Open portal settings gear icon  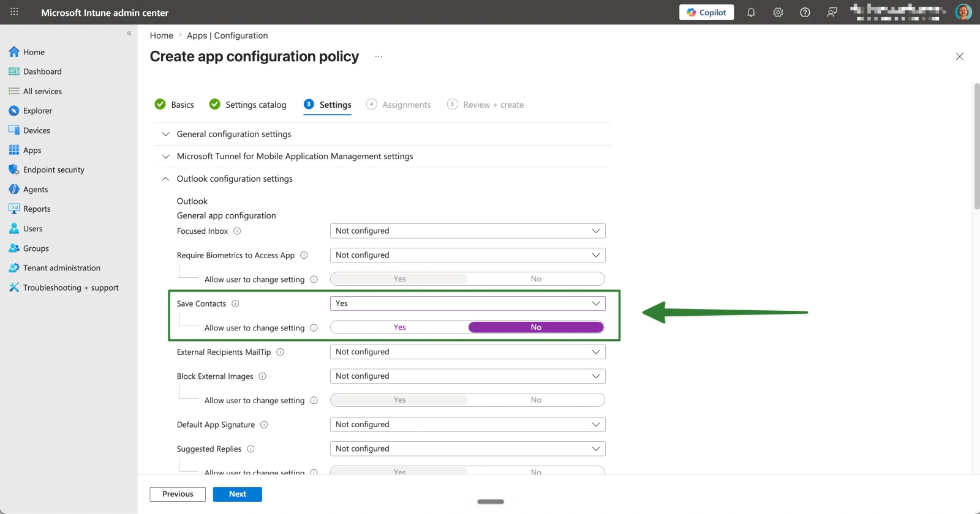(x=778, y=12)
